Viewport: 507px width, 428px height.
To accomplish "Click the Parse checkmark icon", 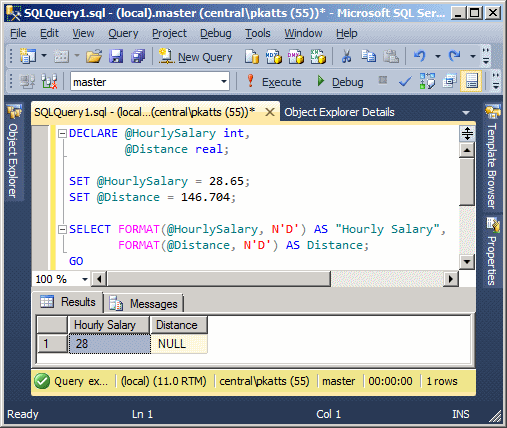I will tap(405, 81).
